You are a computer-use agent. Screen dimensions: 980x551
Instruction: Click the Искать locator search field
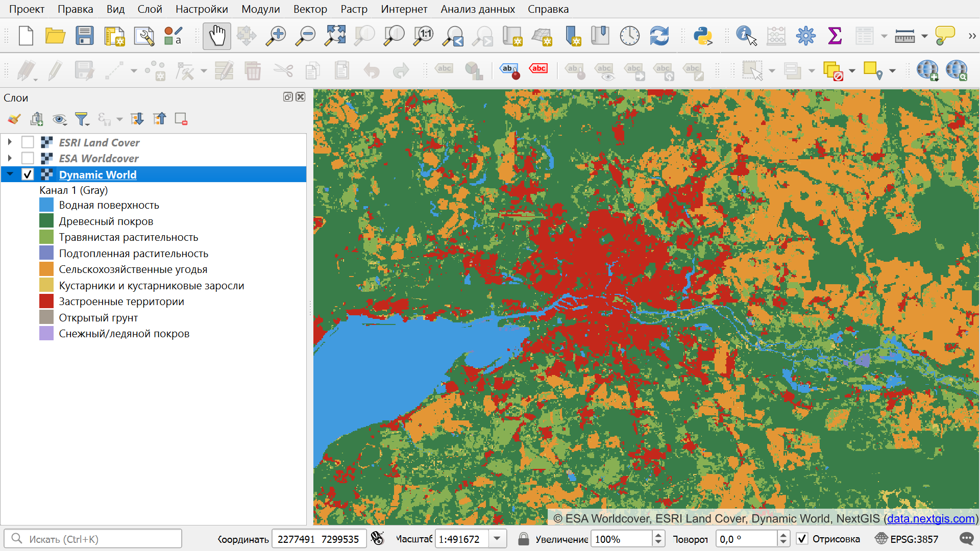(93, 539)
